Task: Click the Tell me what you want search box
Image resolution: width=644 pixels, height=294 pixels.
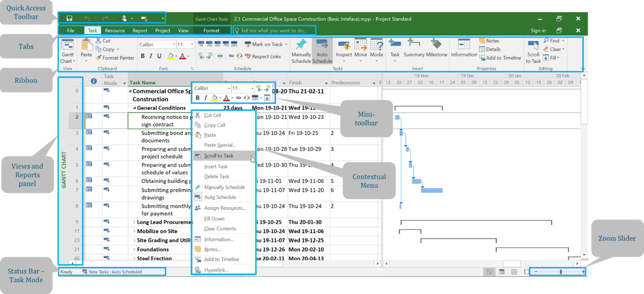Action: 274,30
